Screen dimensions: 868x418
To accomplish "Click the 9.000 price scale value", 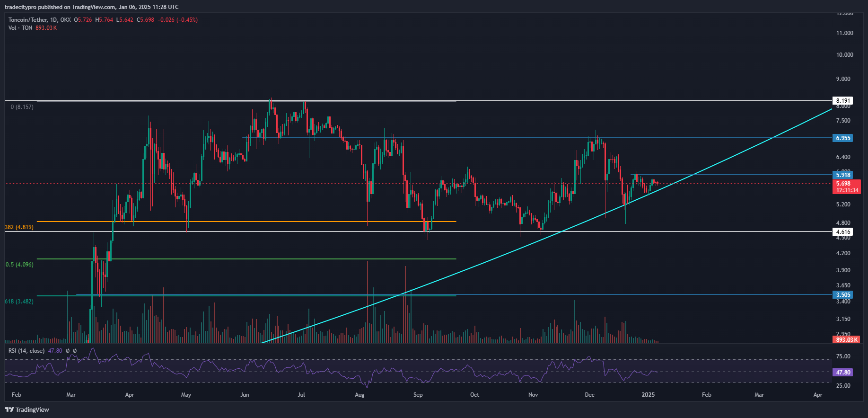I will [x=843, y=79].
